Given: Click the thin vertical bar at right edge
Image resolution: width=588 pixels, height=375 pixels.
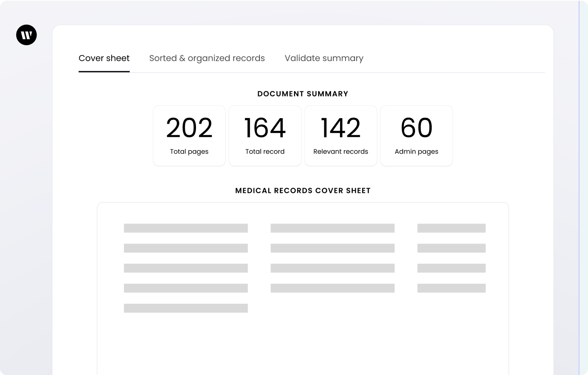Looking at the screenshot, I should (x=579, y=188).
